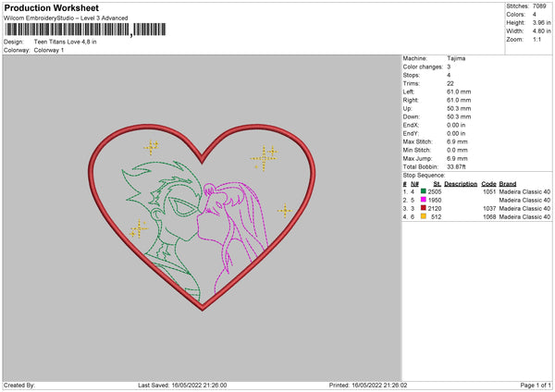
Task: Click the 'Printed: 16/05/2022 21:26:02' text
Action: coord(368,386)
